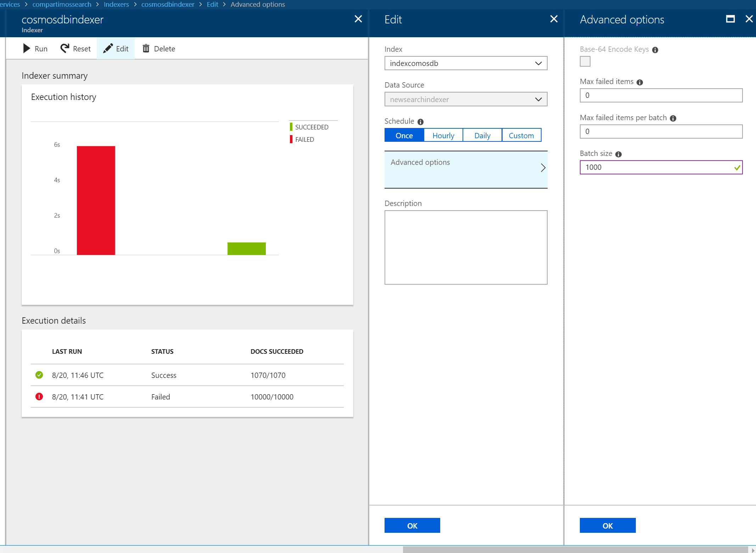Toggle Base-64 Encode Keys checkbox
This screenshot has height=553, width=756.
[x=585, y=61]
